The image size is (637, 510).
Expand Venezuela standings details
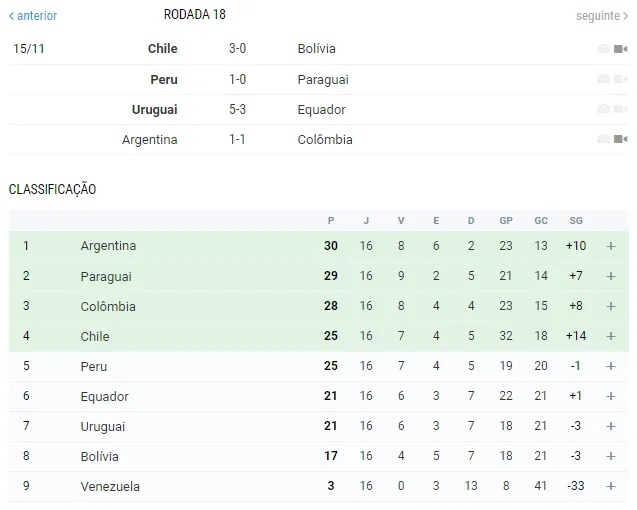tap(611, 486)
